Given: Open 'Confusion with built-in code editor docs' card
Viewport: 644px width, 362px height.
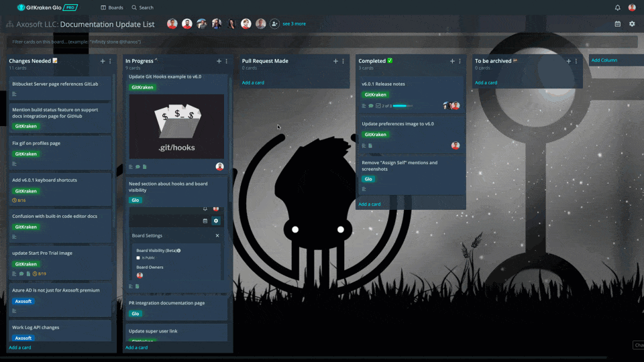Looking at the screenshot, I should [x=60, y=226].
